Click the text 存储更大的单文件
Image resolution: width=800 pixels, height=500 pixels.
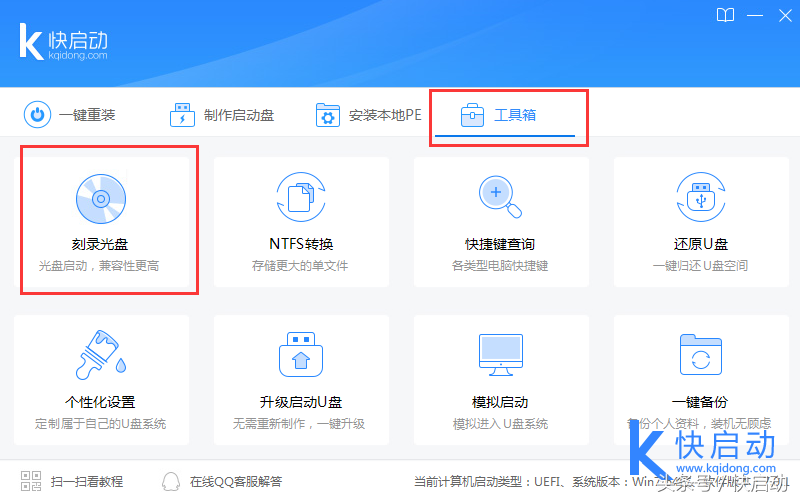(x=300, y=266)
